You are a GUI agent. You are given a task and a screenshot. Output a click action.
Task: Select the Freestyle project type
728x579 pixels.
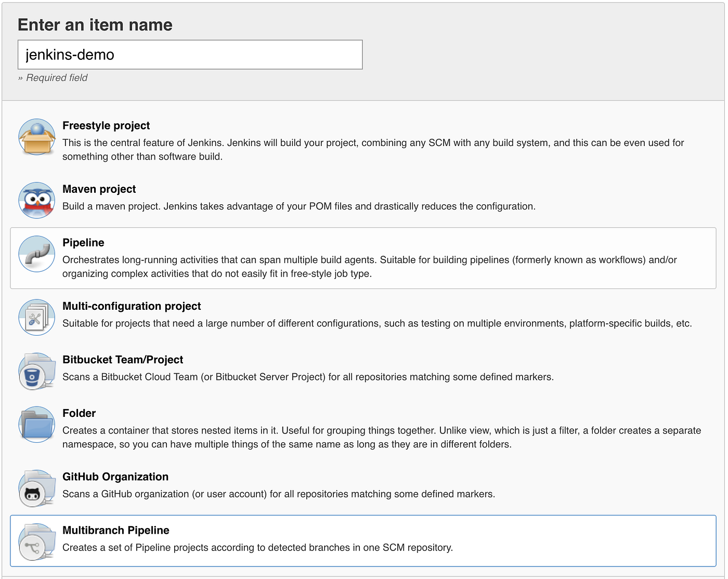point(364,140)
